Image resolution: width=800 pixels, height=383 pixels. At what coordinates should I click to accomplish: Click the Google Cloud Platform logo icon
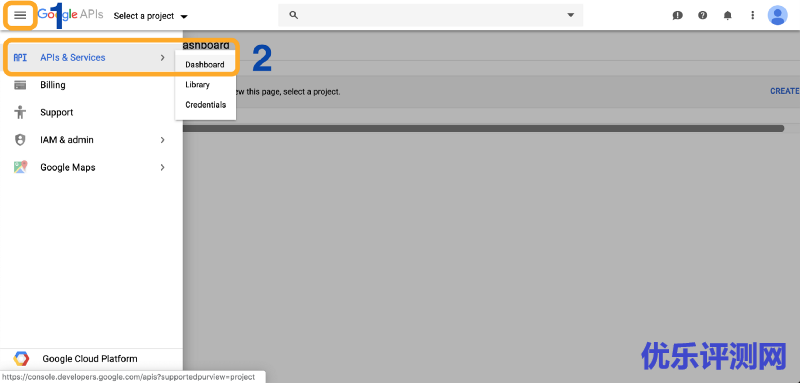click(x=21, y=359)
